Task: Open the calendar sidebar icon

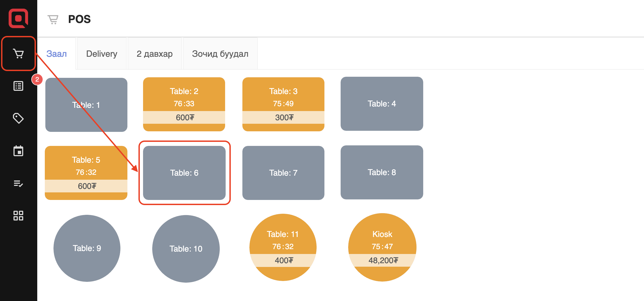Action: pos(18,151)
